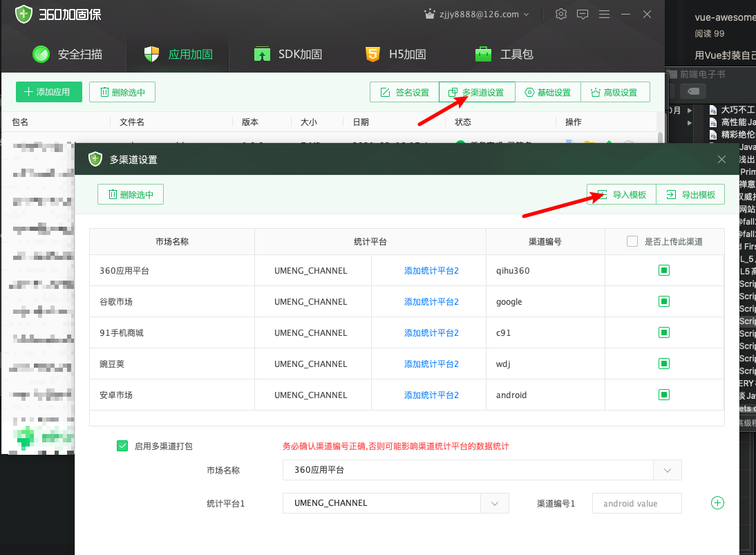This screenshot has width=756, height=555.
Task: Open 签名设置
Action: 404,92
